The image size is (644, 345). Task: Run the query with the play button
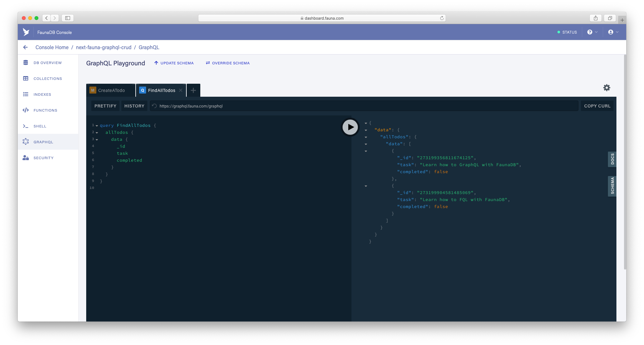pos(350,127)
